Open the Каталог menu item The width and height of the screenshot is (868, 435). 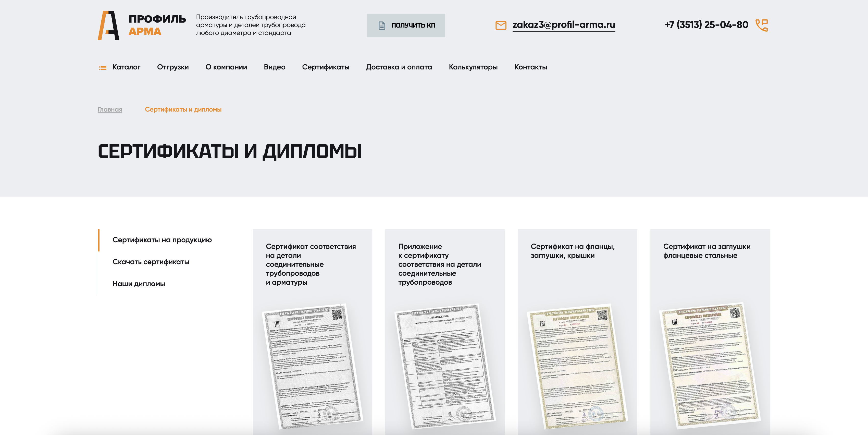[x=126, y=67]
